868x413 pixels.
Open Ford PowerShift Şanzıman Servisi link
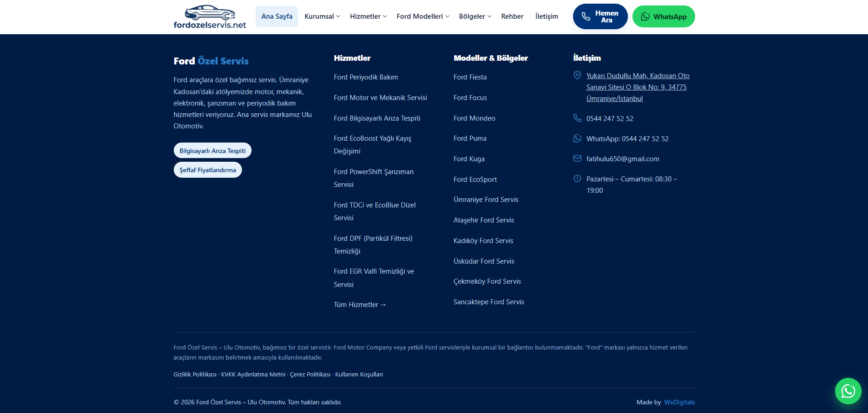pos(374,178)
